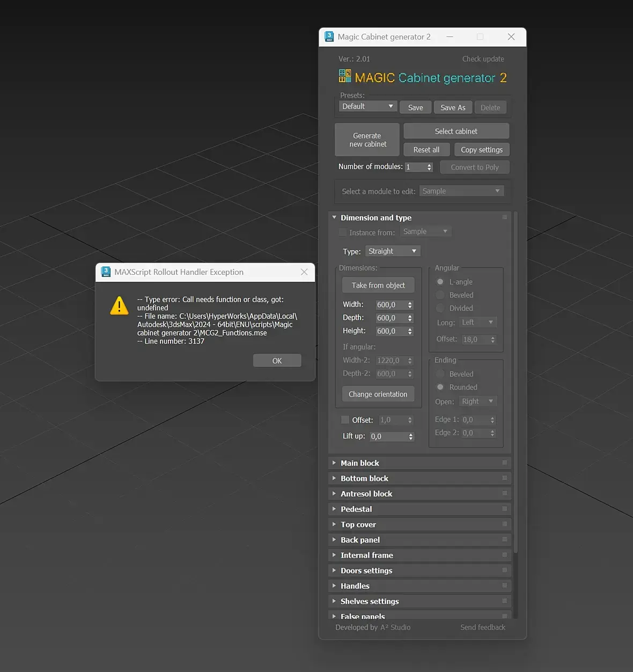
Task: Click the Dimension and type rollout grip icon
Action: (504, 217)
